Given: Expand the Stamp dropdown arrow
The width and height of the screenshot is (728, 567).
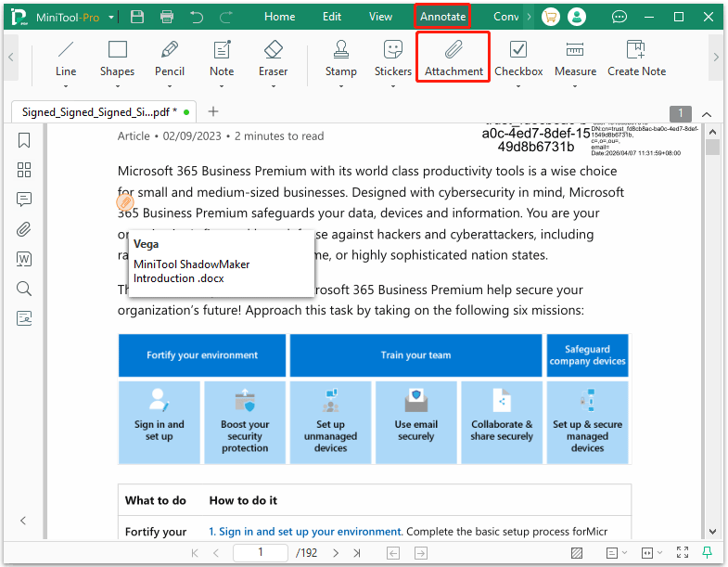Looking at the screenshot, I should [x=341, y=86].
